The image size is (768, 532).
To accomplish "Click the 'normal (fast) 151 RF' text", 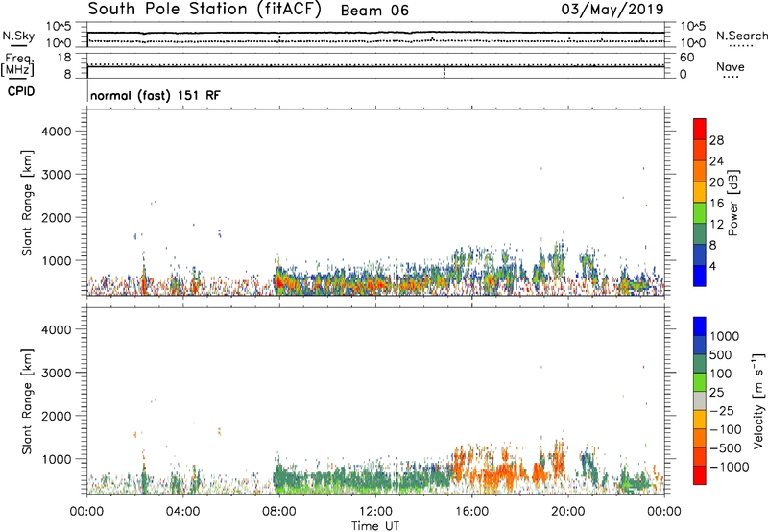I will [x=156, y=95].
